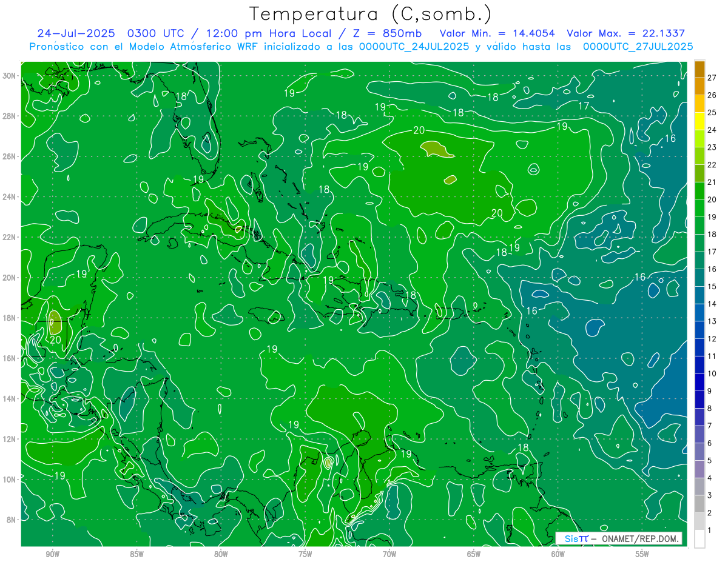
Task: Click "0000UTC_27JUL2025" valid-until time
Action: click(x=638, y=47)
